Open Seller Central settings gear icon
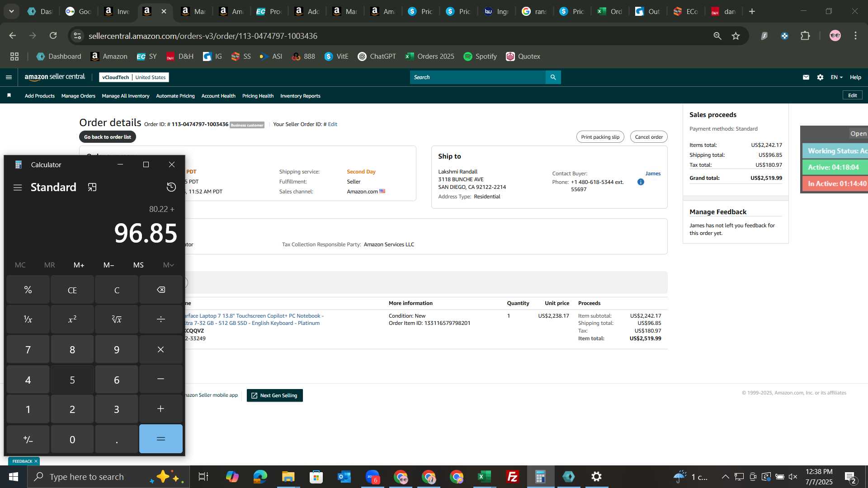The width and height of the screenshot is (868, 488). pos(820,77)
